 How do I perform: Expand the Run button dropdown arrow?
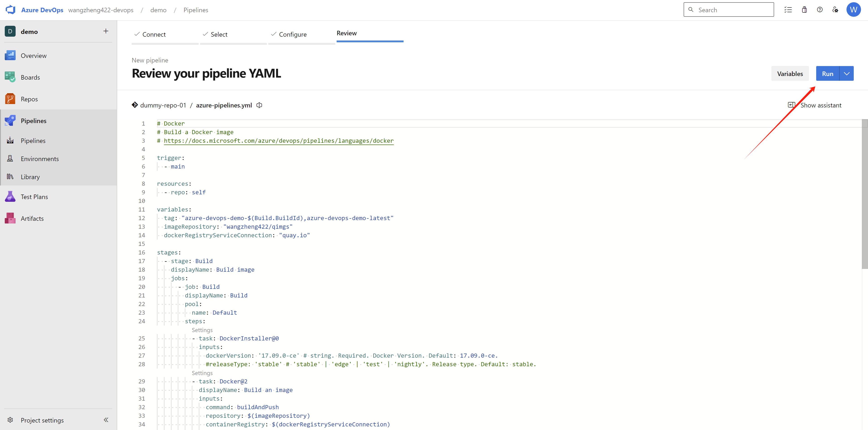[x=847, y=74]
